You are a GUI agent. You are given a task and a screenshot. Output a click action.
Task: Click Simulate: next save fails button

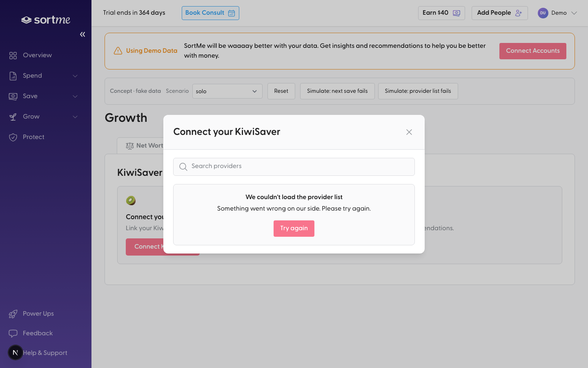point(337,91)
